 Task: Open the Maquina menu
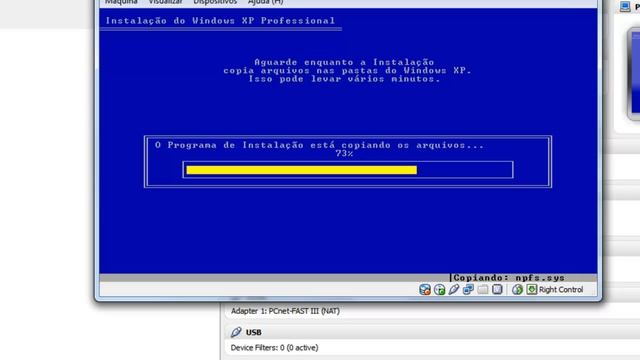(121, 2)
